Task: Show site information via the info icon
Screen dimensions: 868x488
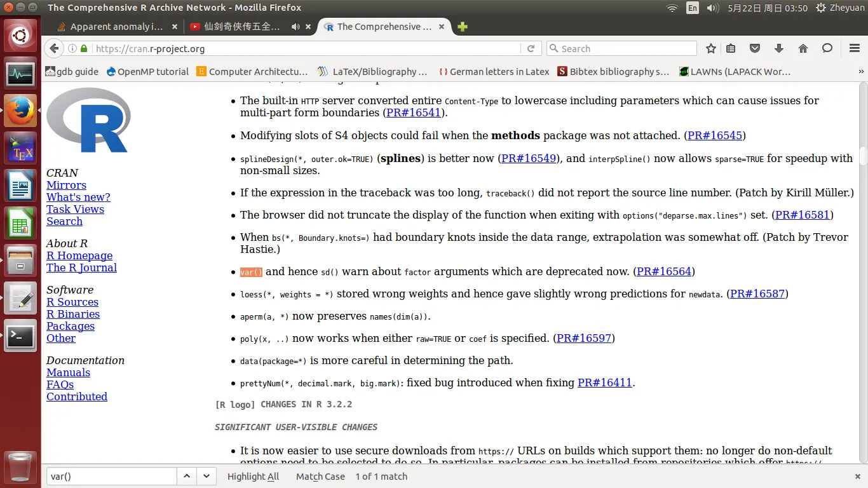Action: [x=71, y=48]
